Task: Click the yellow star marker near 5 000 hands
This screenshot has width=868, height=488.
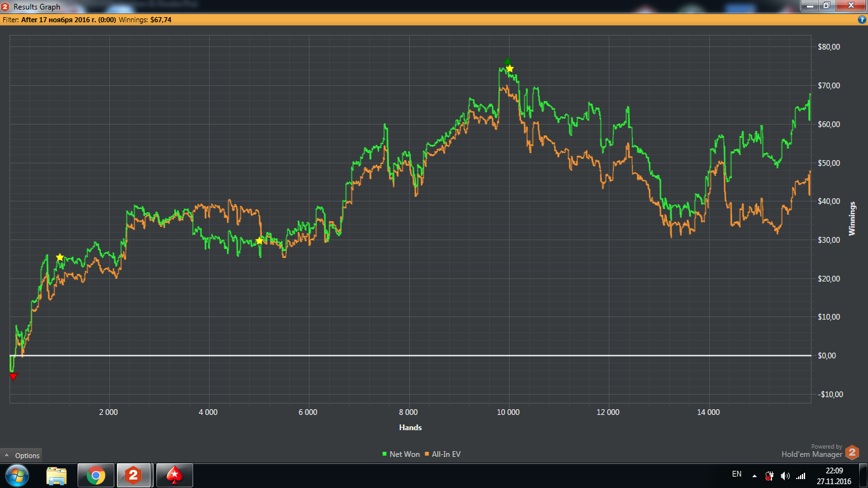Action: pyautogui.click(x=259, y=241)
